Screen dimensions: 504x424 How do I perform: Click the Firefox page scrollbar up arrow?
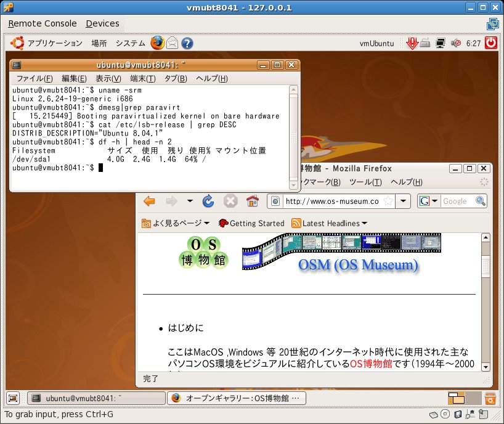(486, 237)
